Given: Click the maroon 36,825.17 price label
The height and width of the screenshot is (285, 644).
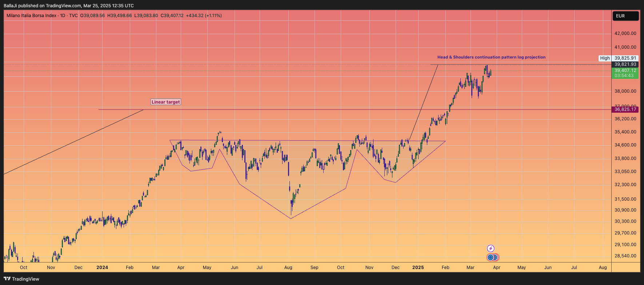Looking at the screenshot, I should point(625,109).
